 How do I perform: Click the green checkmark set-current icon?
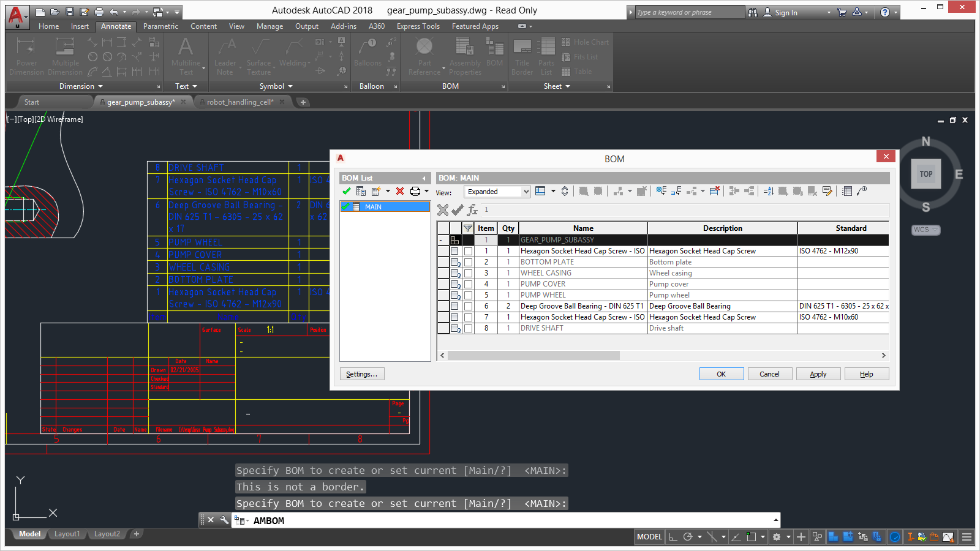point(347,192)
